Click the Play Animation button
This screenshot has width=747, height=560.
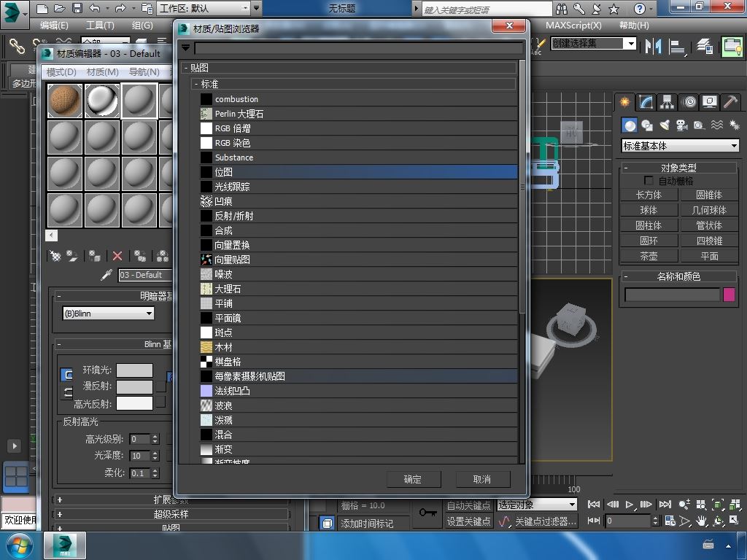[x=630, y=504]
